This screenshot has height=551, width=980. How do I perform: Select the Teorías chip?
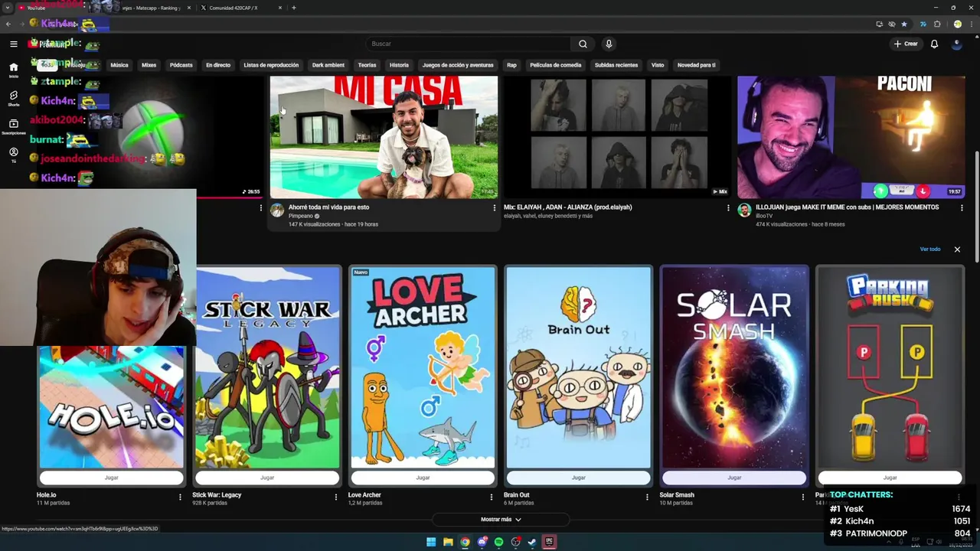click(x=367, y=65)
